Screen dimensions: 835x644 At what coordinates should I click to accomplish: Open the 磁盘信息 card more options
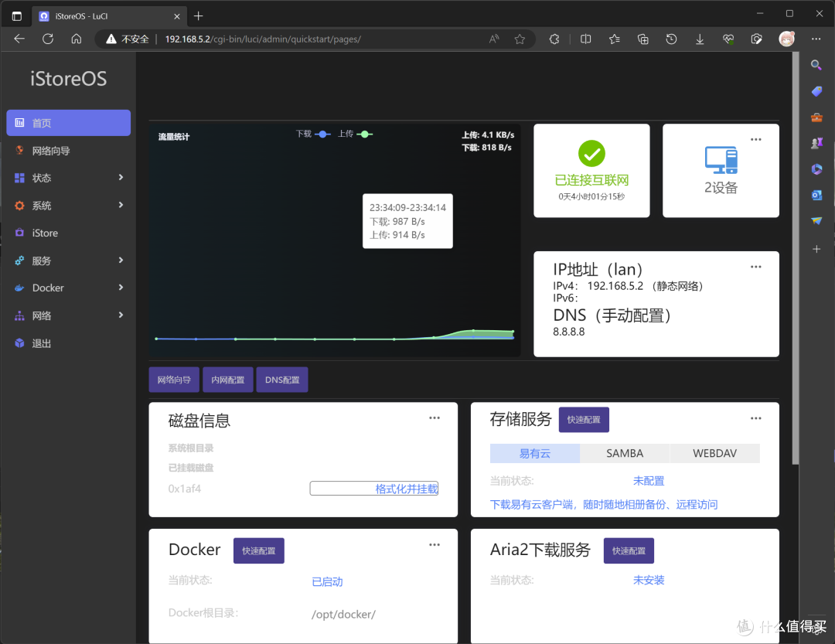(x=435, y=418)
